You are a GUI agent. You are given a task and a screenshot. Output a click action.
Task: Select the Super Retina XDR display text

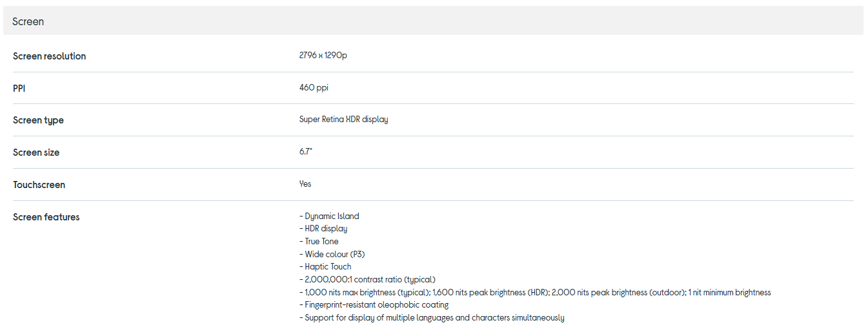click(343, 120)
